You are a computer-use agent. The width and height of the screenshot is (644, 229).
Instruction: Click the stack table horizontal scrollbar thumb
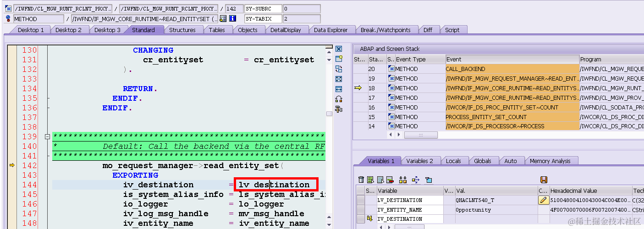[x=421, y=135]
